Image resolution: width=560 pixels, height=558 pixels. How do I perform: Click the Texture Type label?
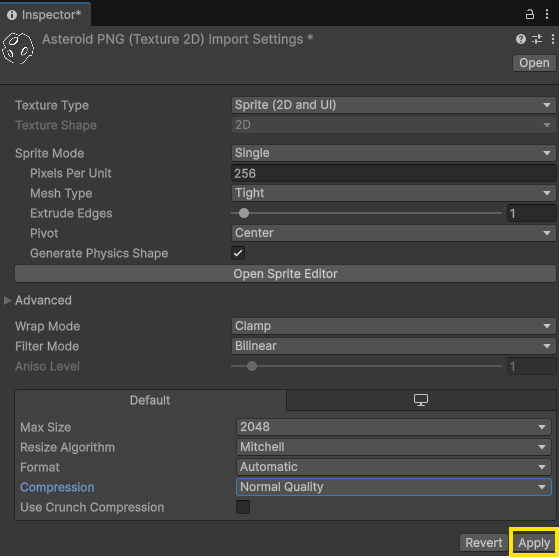(x=52, y=105)
